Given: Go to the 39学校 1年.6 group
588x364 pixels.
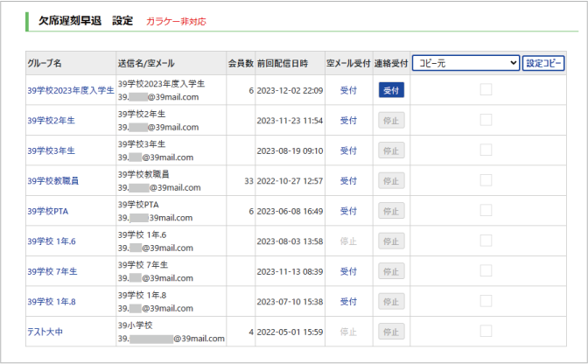Looking at the screenshot, I should tap(52, 241).
